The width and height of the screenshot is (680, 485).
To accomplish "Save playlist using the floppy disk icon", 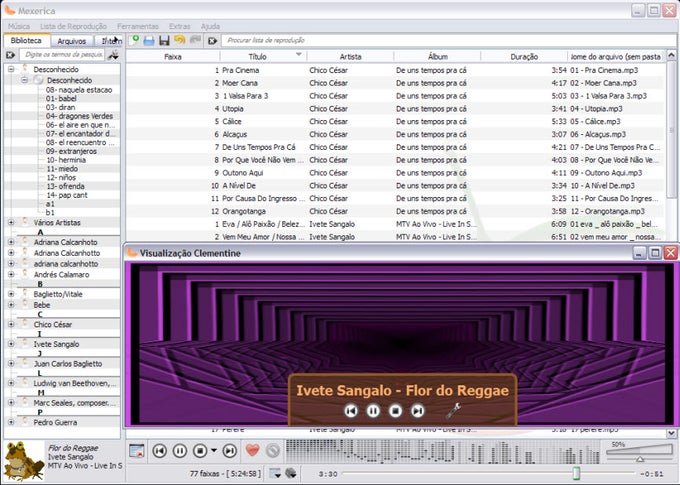I will 164,40.
